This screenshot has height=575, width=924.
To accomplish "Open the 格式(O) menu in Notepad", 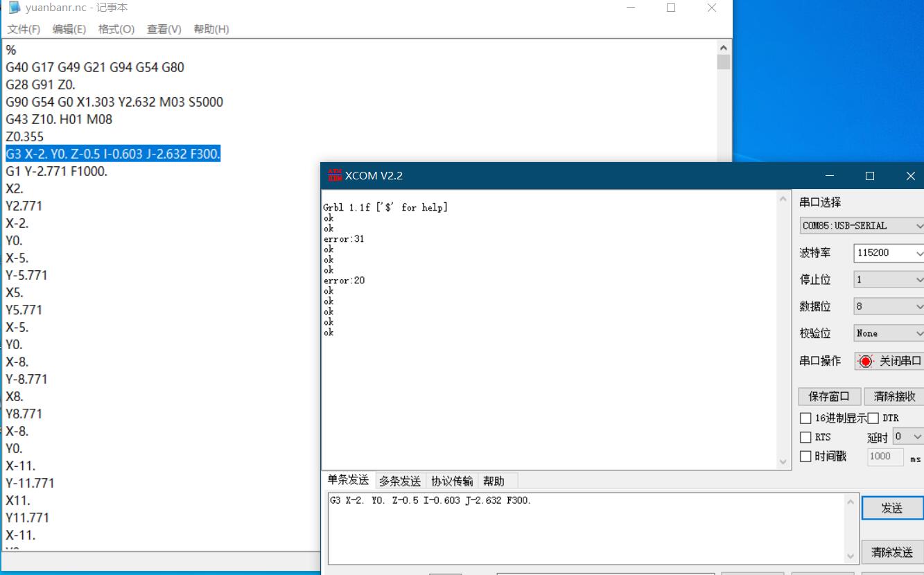I will pos(116,29).
